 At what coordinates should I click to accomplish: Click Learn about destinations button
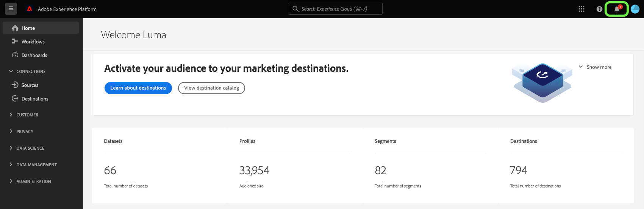tap(138, 88)
